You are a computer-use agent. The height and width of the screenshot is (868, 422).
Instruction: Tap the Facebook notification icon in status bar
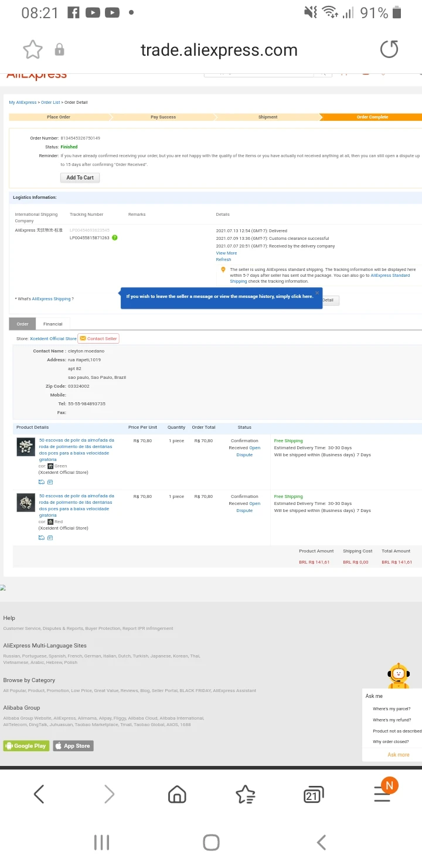click(73, 12)
